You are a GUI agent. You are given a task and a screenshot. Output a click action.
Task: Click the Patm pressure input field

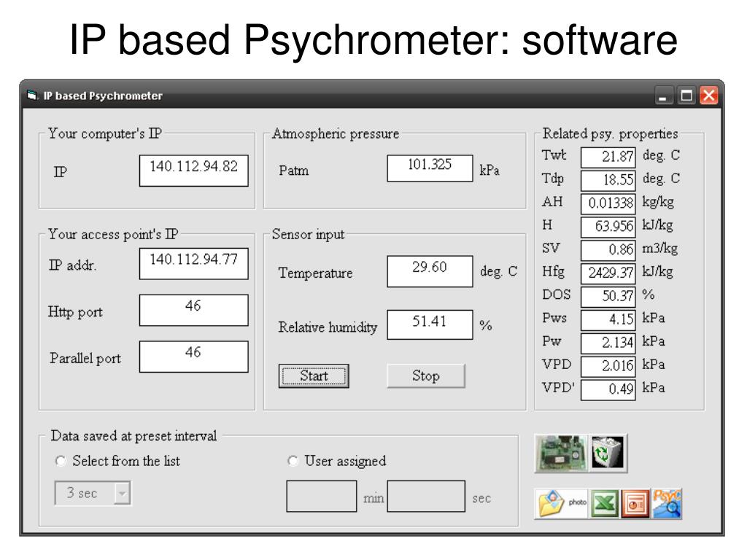tap(430, 168)
